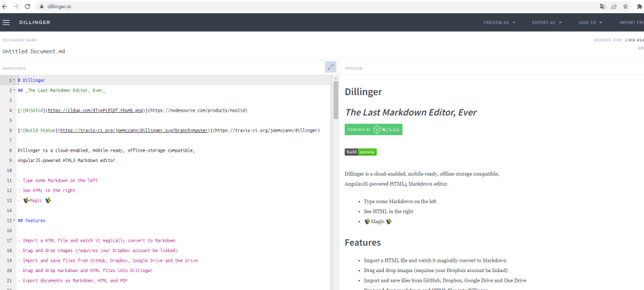Viewport: 644px width, 290px height.
Task: Open the Save To dropdown
Action: [590, 23]
